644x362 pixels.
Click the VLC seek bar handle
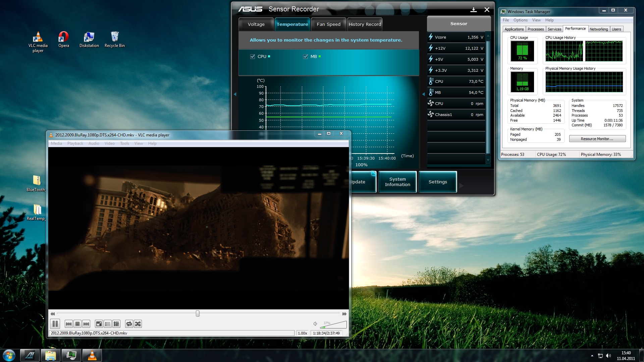coord(198,313)
